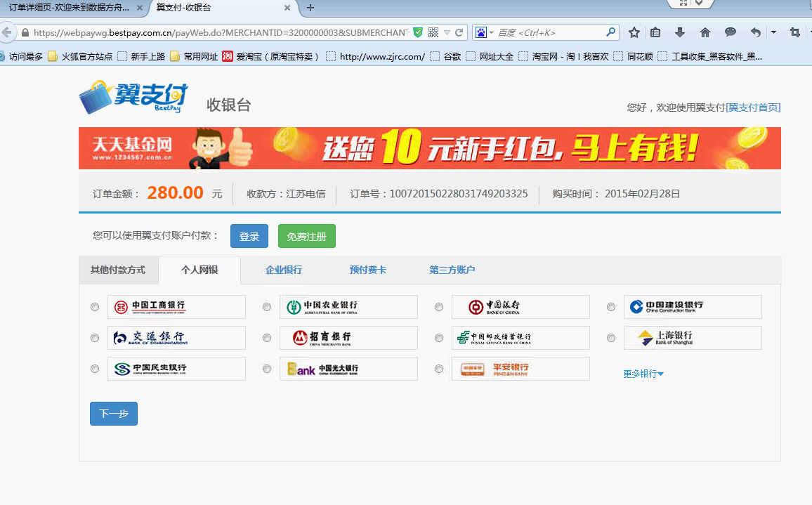Viewport: 812px width, 505px height.
Task: Open downloads arrow icon
Action: point(680,32)
